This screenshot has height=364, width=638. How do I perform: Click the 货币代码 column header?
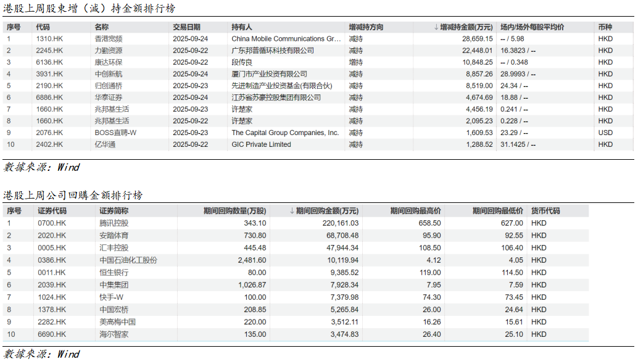(x=545, y=211)
